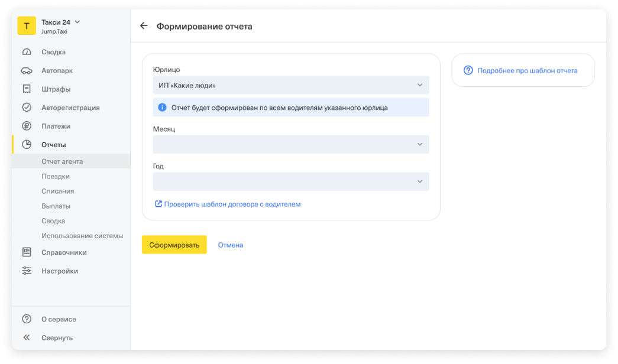Go to Выплаты report section
This screenshot has width=618, height=364.
pos(56,206)
